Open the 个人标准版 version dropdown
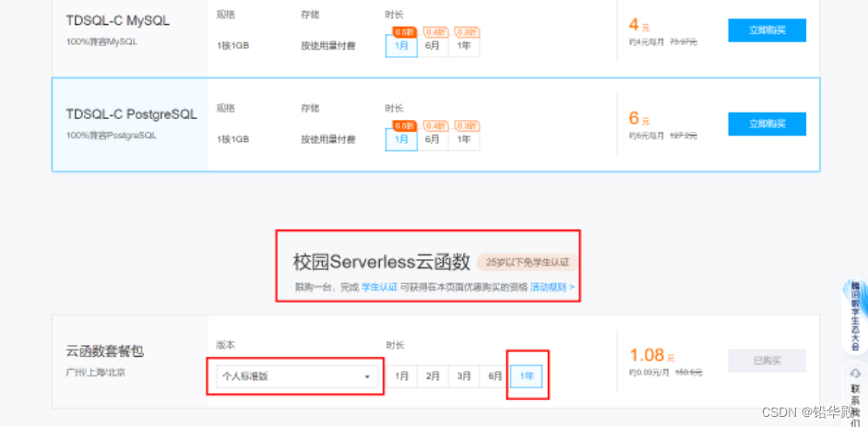 (x=297, y=376)
